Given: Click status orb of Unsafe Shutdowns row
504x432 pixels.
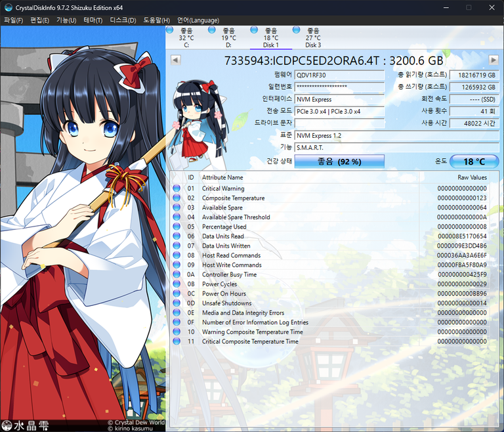Looking at the screenshot, I should point(177,303).
